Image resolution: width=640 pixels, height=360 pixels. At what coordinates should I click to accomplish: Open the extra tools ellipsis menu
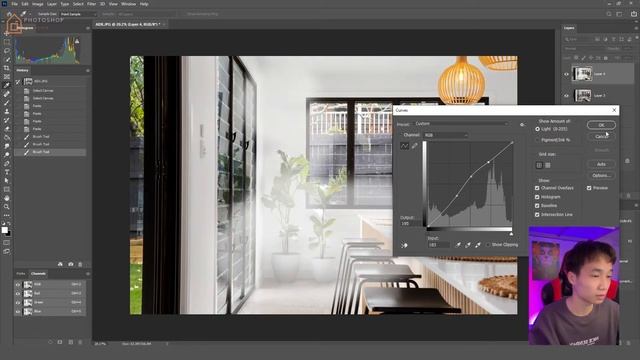tap(7, 215)
